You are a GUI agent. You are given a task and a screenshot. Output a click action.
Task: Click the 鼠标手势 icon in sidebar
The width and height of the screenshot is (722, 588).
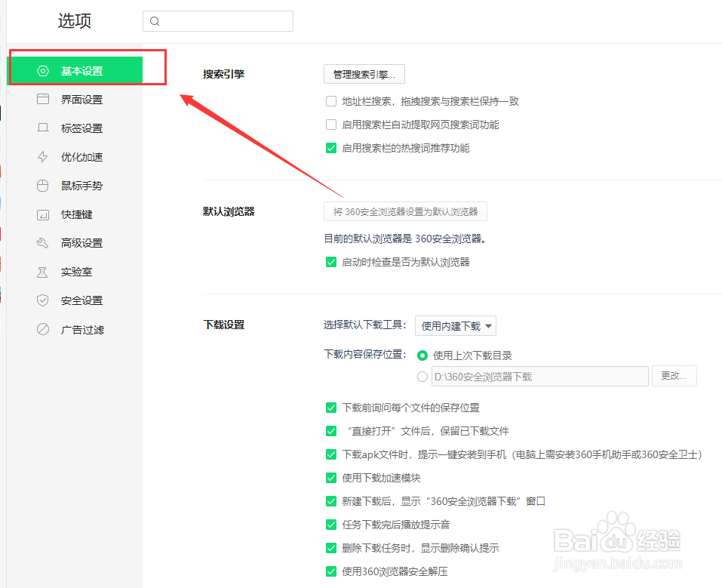44,185
